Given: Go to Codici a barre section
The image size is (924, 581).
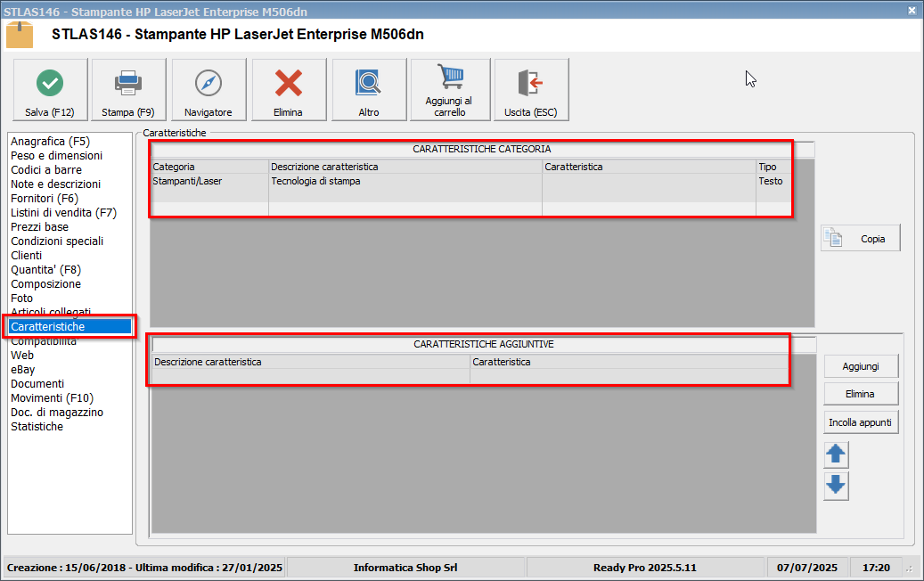Looking at the screenshot, I should (x=46, y=169).
